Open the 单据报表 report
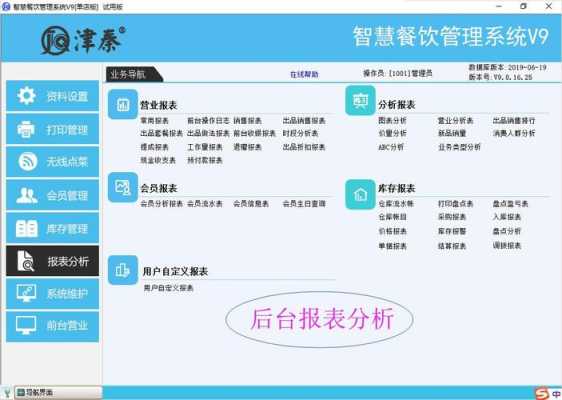The height and width of the screenshot is (400, 562). click(x=392, y=246)
